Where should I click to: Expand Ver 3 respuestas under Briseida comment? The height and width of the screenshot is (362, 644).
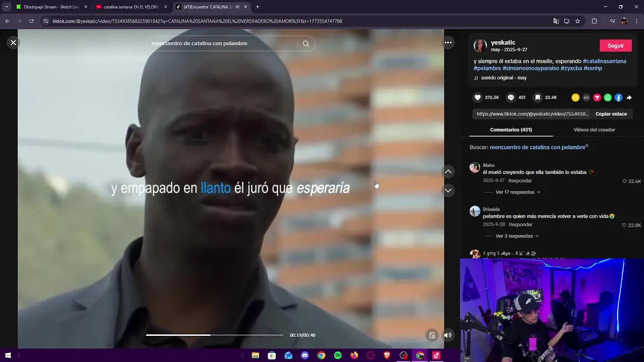[517, 236]
